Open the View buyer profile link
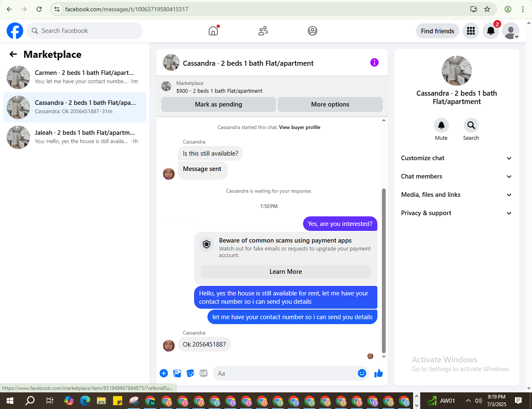 click(x=300, y=127)
